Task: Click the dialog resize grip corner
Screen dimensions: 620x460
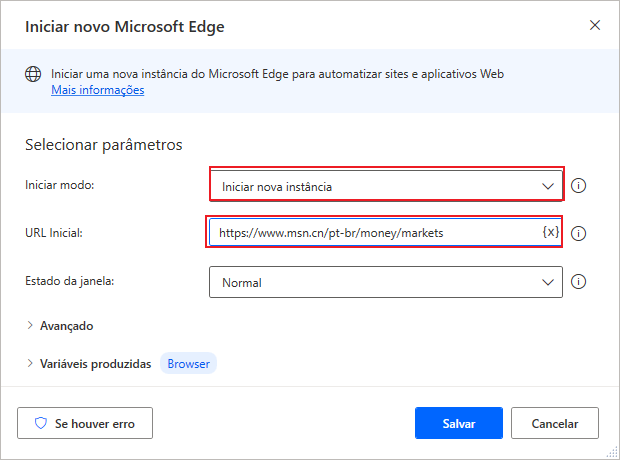Action: (x=612, y=452)
